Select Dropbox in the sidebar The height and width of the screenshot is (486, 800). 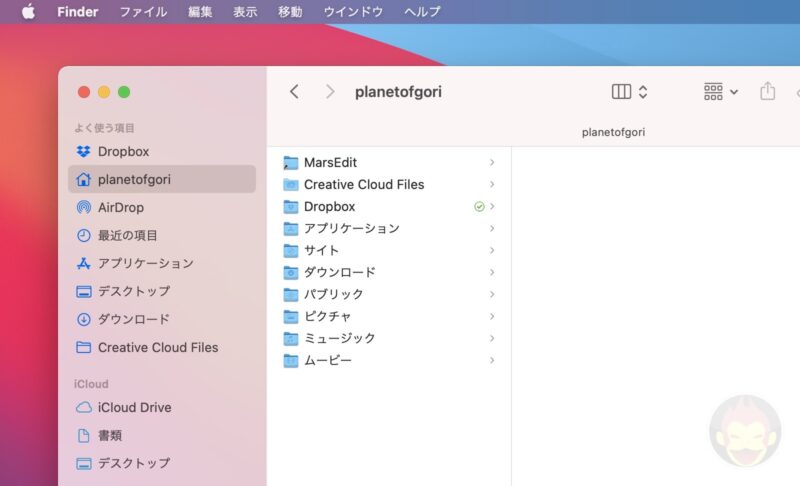tap(123, 151)
